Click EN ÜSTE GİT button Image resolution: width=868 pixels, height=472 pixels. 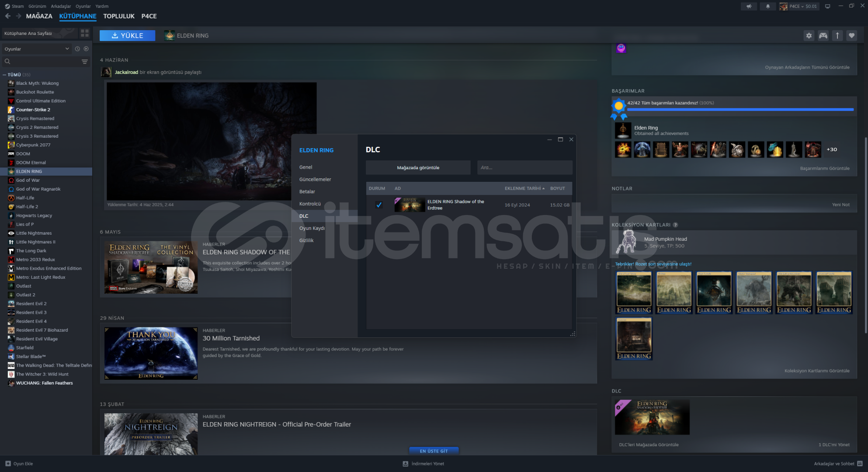coord(434,451)
